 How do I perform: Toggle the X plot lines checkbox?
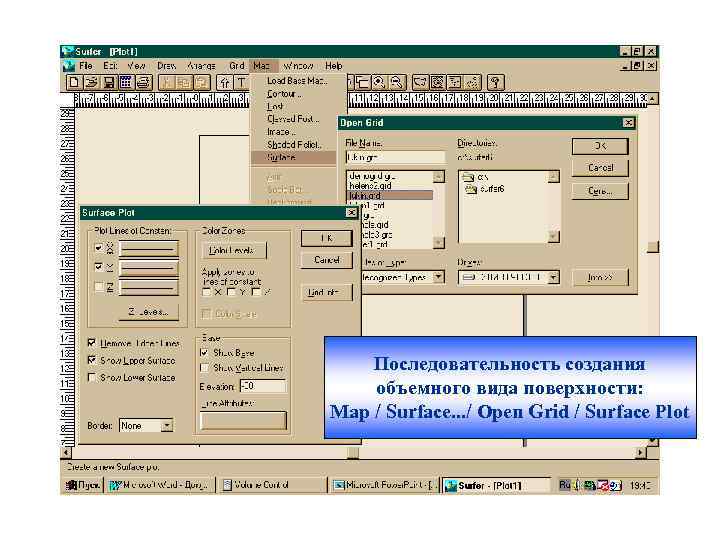click(99, 248)
